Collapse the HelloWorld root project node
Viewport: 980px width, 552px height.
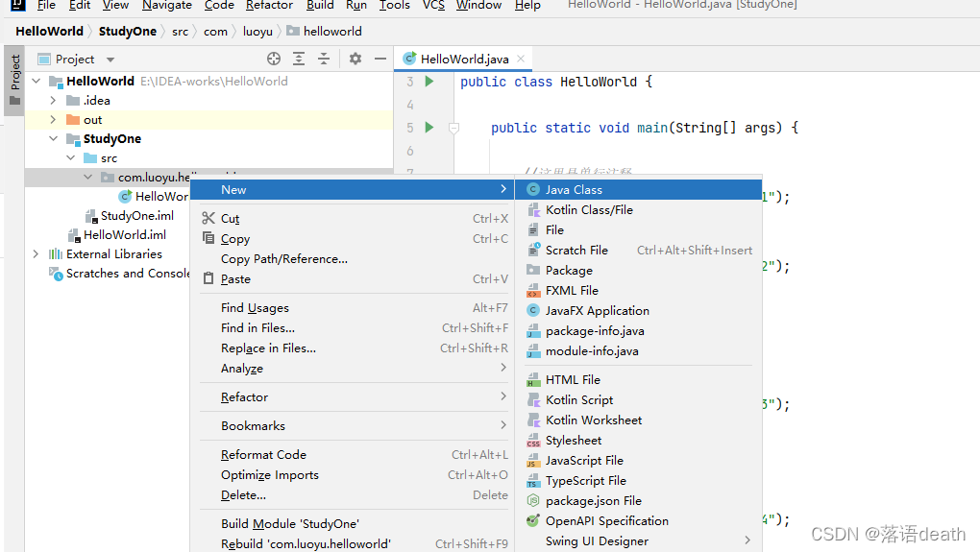point(37,82)
